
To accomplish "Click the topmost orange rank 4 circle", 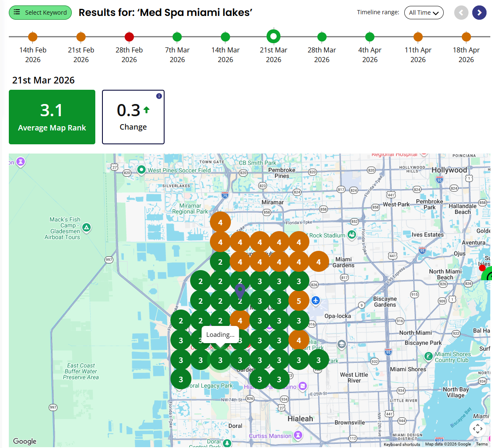I will click(220, 222).
